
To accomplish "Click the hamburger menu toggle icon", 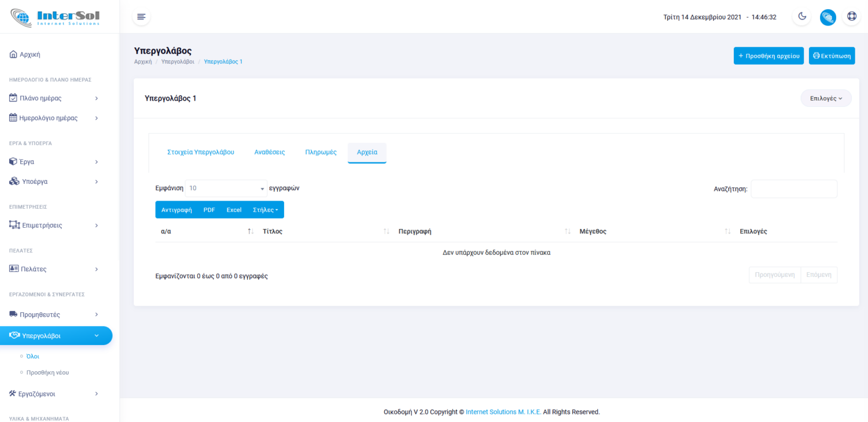I will pos(141,17).
